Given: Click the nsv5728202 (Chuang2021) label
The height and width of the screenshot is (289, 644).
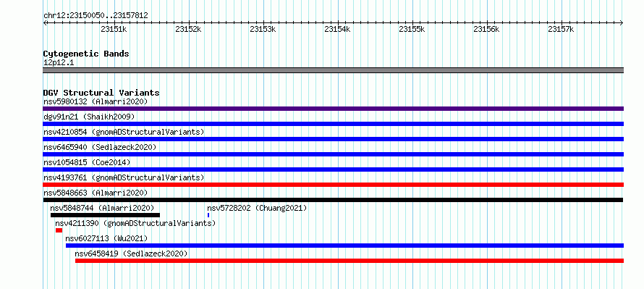Looking at the screenshot, I should pos(257,208).
